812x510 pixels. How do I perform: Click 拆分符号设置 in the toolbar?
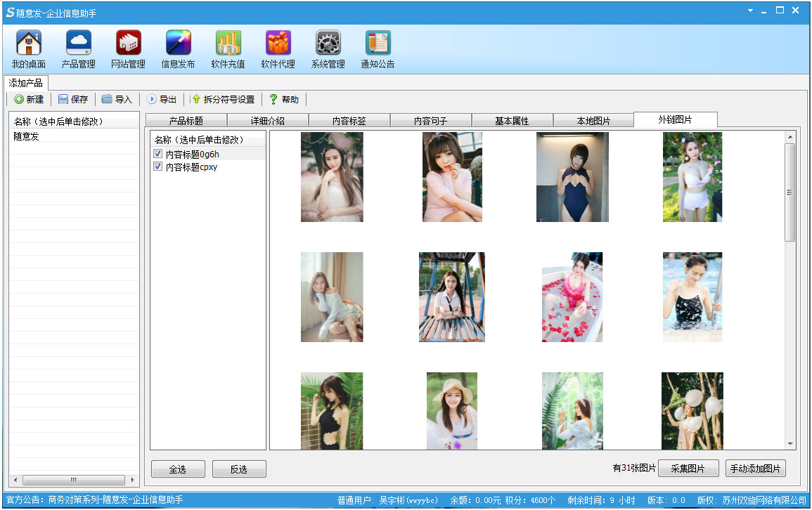[x=223, y=100]
